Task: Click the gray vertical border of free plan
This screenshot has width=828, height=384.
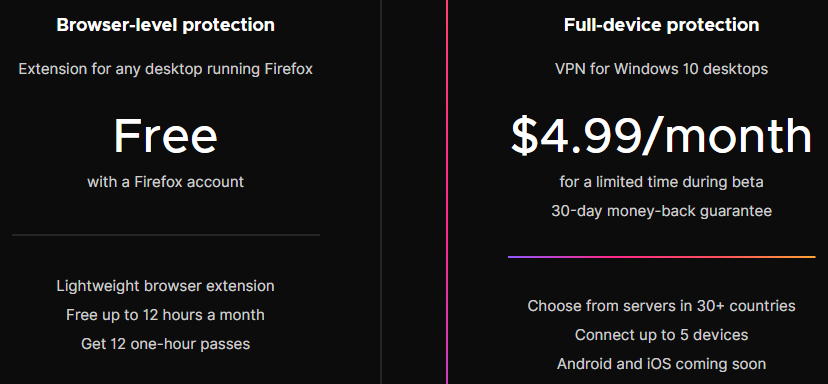Action: (381, 192)
